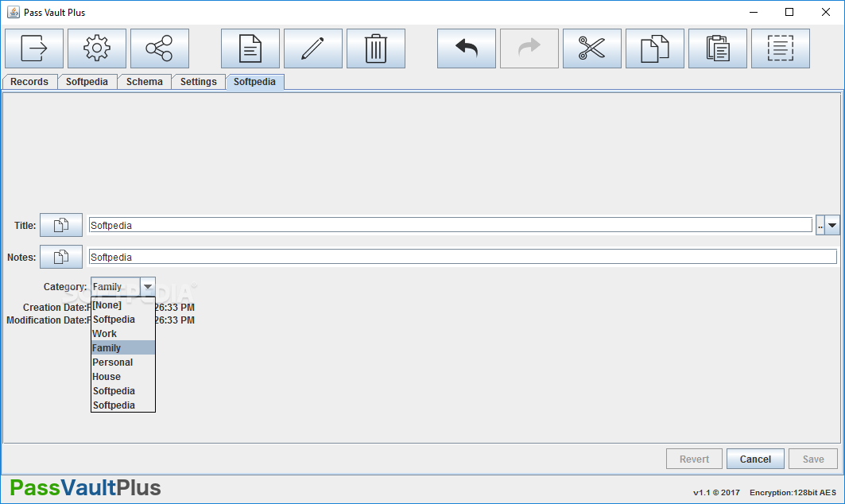Image resolution: width=845 pixels, height=504 pixels.
Task: Pick Personal in category list
Action: (123, 362)
